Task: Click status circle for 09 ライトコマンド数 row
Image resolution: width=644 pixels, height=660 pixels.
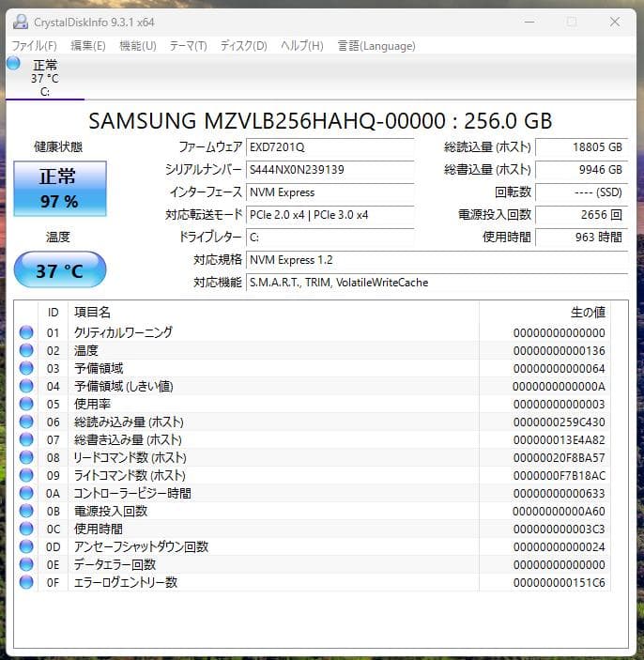Action: pos(26,475)
